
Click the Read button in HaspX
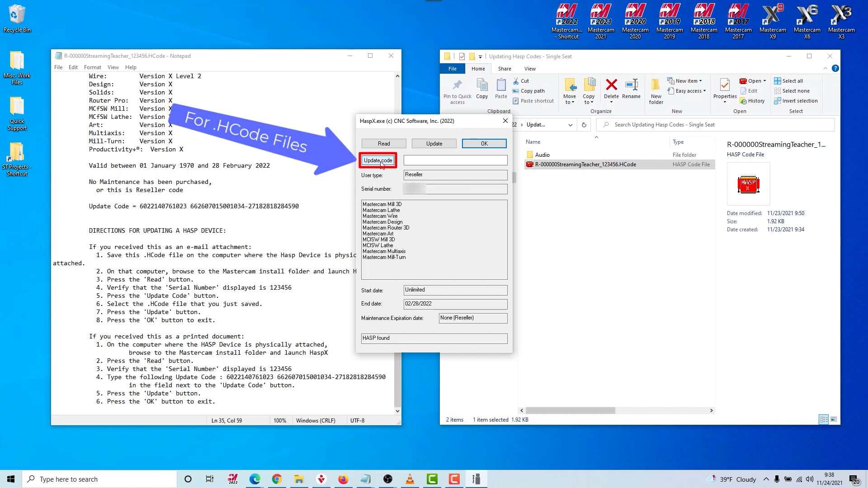click(x=384, y=144)
